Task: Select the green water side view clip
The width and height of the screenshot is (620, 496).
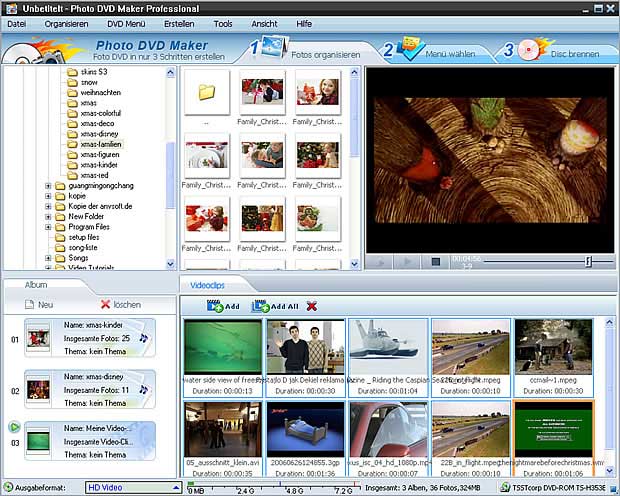Action: point(223,347)
